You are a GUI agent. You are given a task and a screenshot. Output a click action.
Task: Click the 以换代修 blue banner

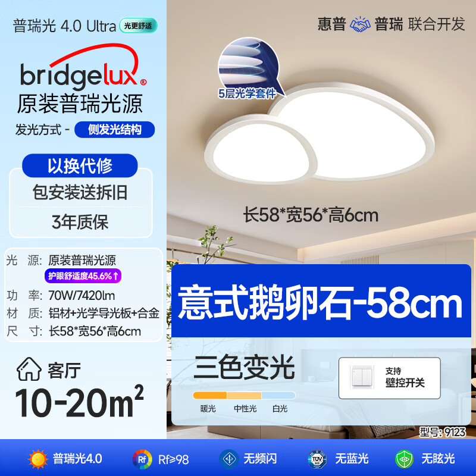pos(80,165)
